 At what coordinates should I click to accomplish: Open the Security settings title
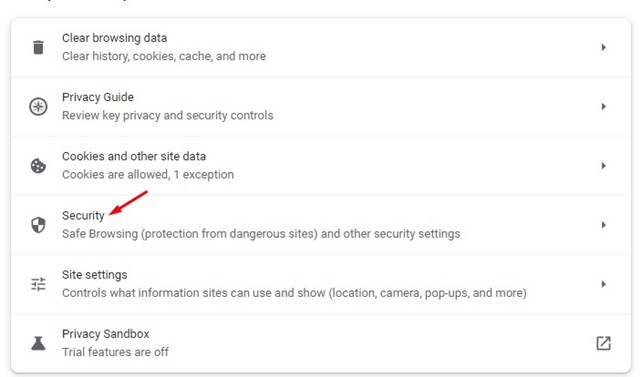[x=83, y=215]
